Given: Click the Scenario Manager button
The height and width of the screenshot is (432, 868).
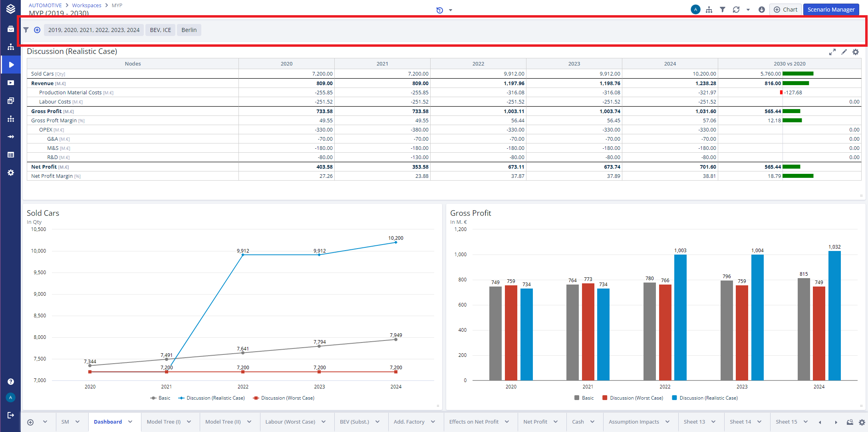Looking at the screenshot, I should 831,10.
